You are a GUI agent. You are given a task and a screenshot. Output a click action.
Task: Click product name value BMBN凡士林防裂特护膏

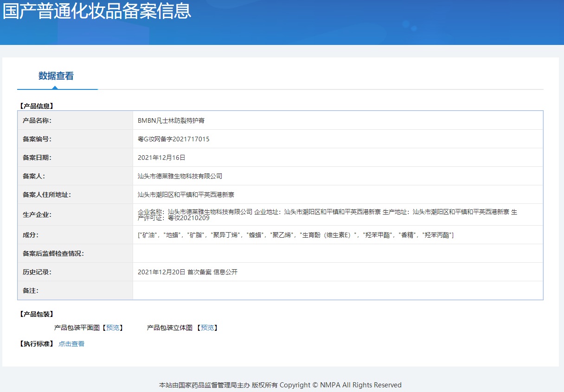point(171,120)
